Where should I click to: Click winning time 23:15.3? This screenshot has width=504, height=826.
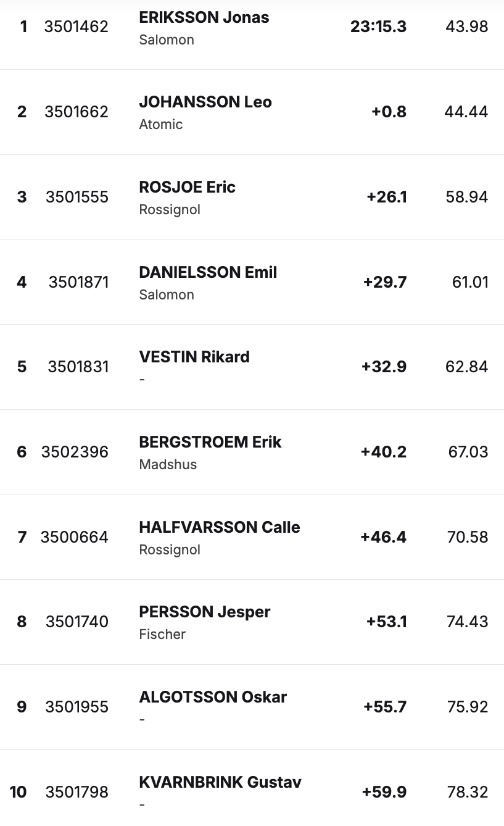[378, 27]
